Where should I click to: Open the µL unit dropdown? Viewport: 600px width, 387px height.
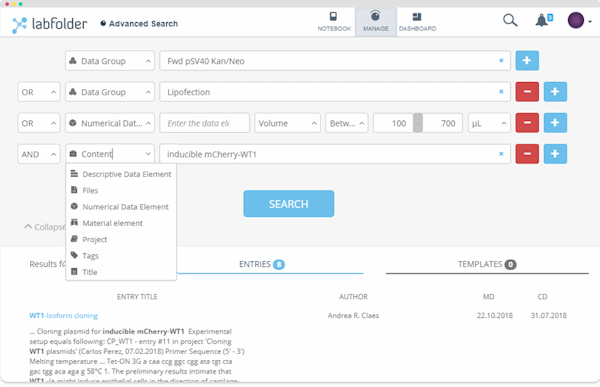[489, 123]
